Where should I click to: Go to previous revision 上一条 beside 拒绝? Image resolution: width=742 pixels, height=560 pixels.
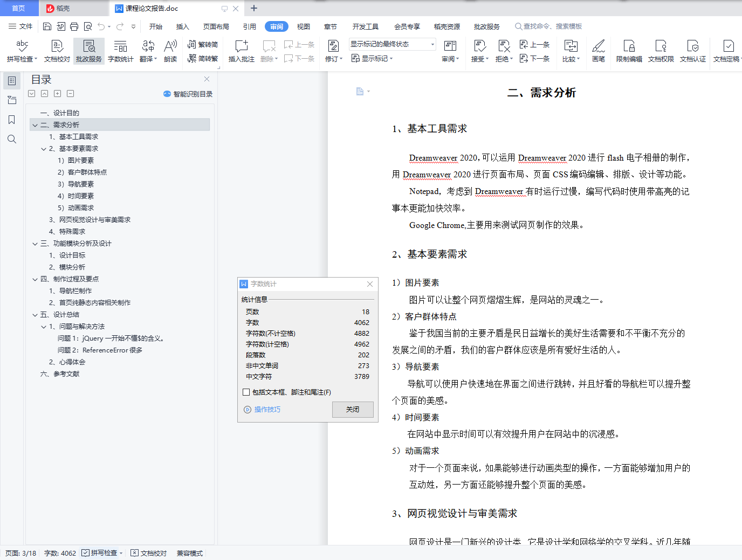(x=534, y=45)
